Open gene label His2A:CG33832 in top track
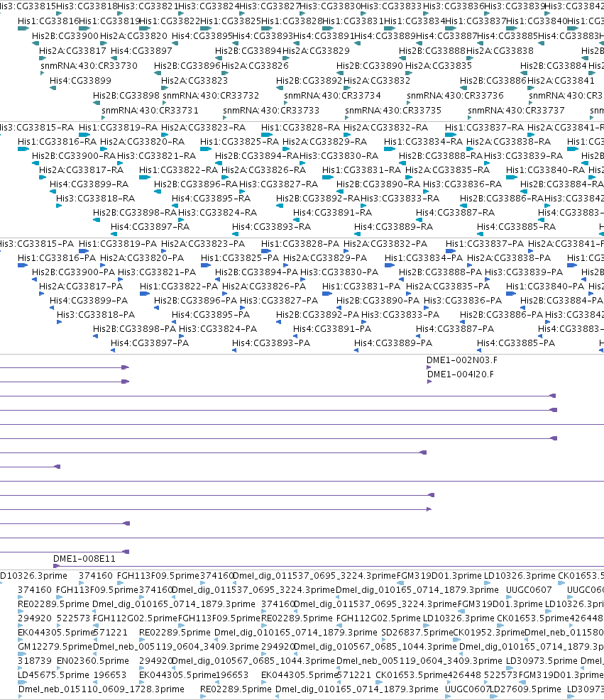The width and height of the screenshot is (604, 700). (x=377, y=81)
